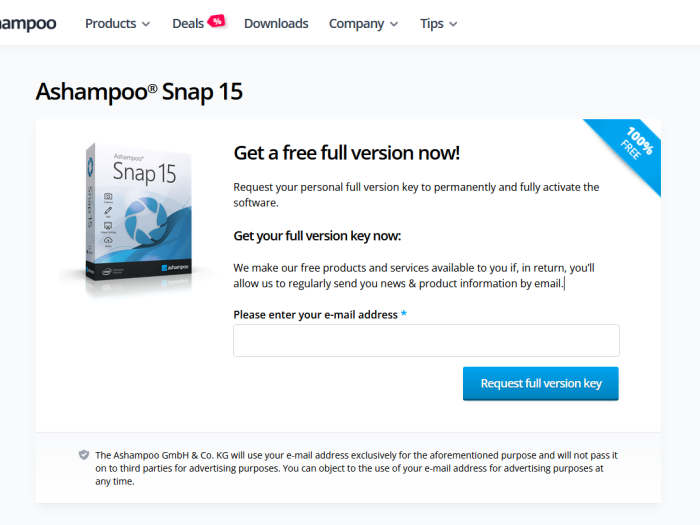The height and width of the screenshot is (525, 700).
Task: Click the 'Please enter your e-mail address' label
Action: click(315, 315)
